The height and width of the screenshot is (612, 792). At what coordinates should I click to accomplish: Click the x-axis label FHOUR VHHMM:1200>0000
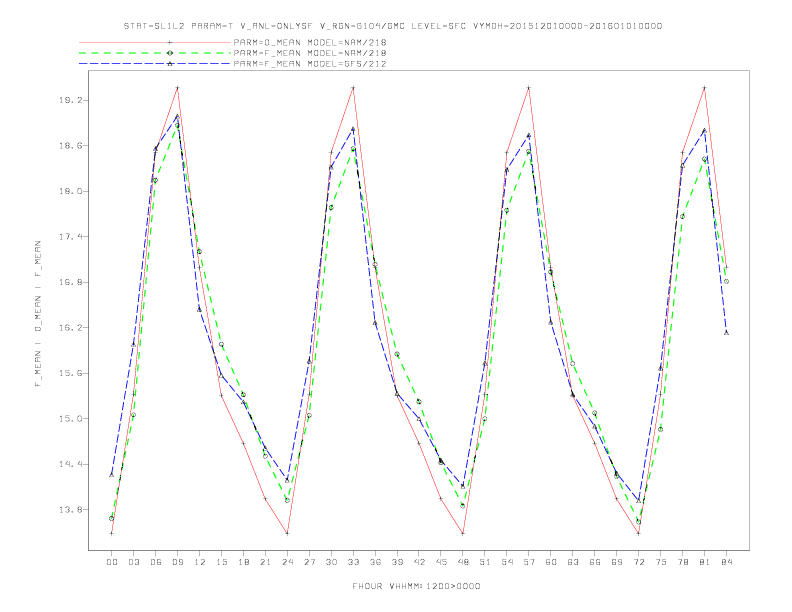click(x=416, y=586)
